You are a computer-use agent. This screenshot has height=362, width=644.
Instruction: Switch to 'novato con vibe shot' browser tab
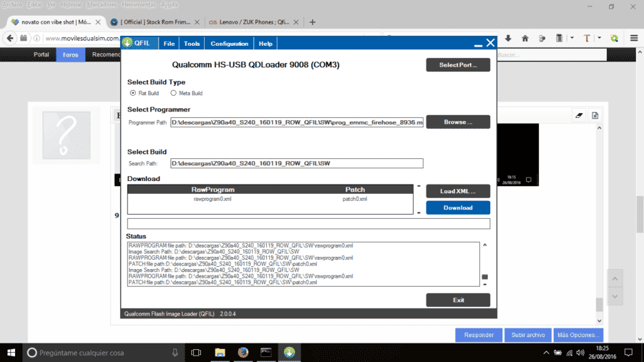click(x=55, y=22)
